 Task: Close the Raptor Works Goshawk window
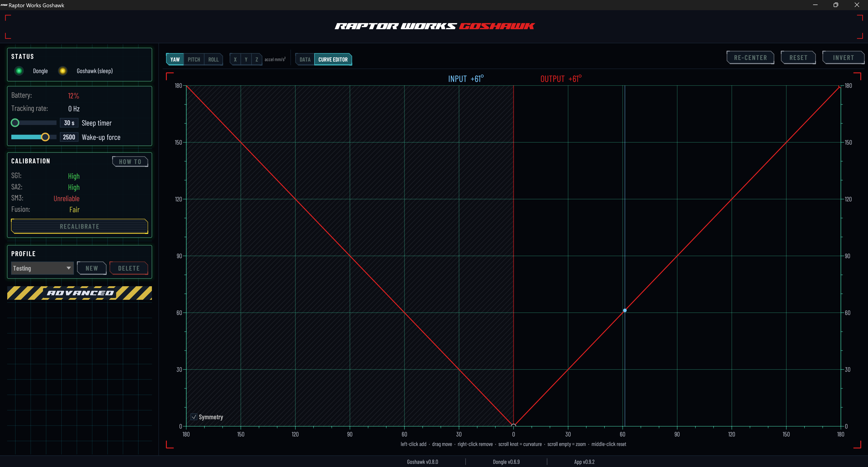[857, 5]
